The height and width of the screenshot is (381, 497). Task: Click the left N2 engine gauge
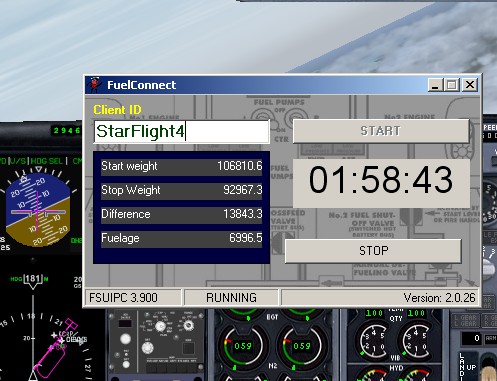coord(242,346)
